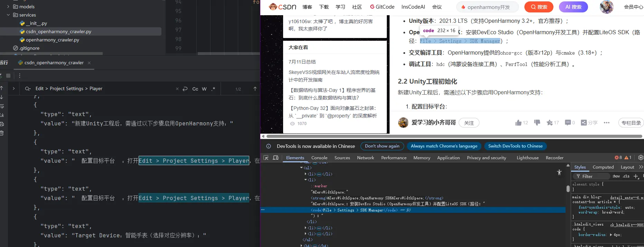Switch to the Console tab in DevTools
644x247 pixels.
pyautogui.click(x=319, y=158)
